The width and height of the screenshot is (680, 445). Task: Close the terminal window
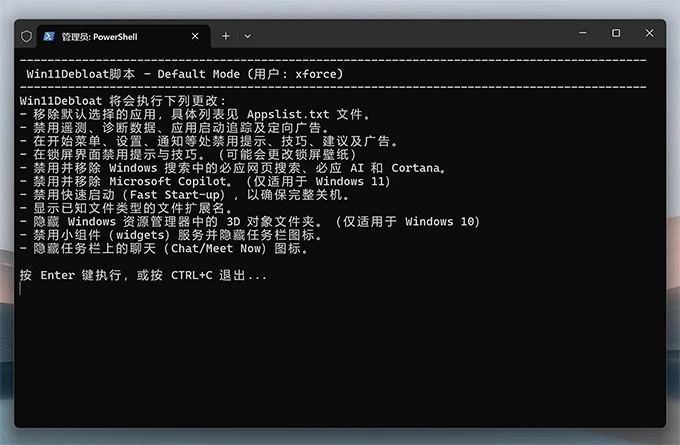tap(649, 33)
